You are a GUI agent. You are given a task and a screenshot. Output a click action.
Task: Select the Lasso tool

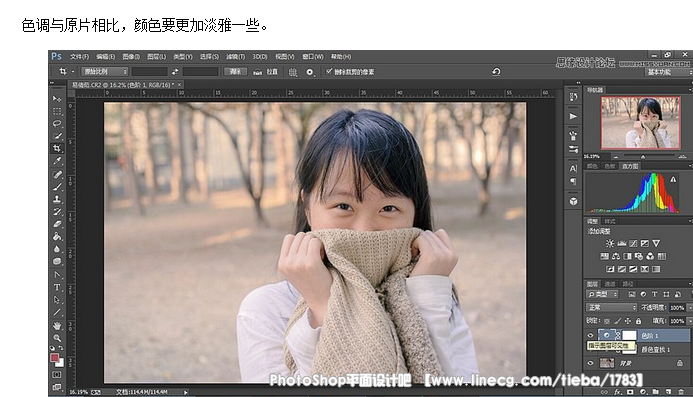point(57,123)
